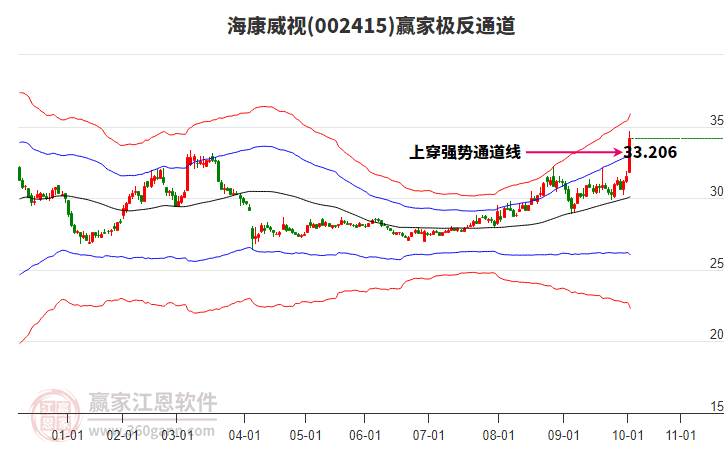The image size is (726, 450).
Task: Click the 上穿强势通道线 annotation label
Action: click(x=465, y=152)
